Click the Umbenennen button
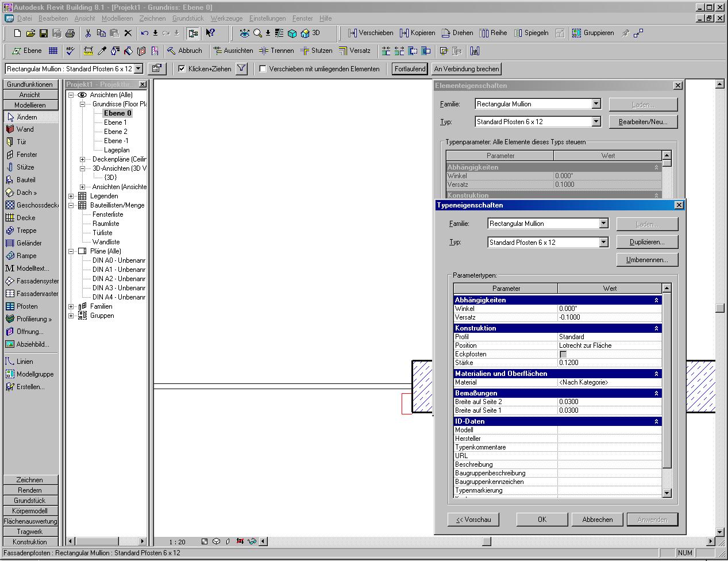The height and width of the screenshot is (561, 728). point(647,260)
